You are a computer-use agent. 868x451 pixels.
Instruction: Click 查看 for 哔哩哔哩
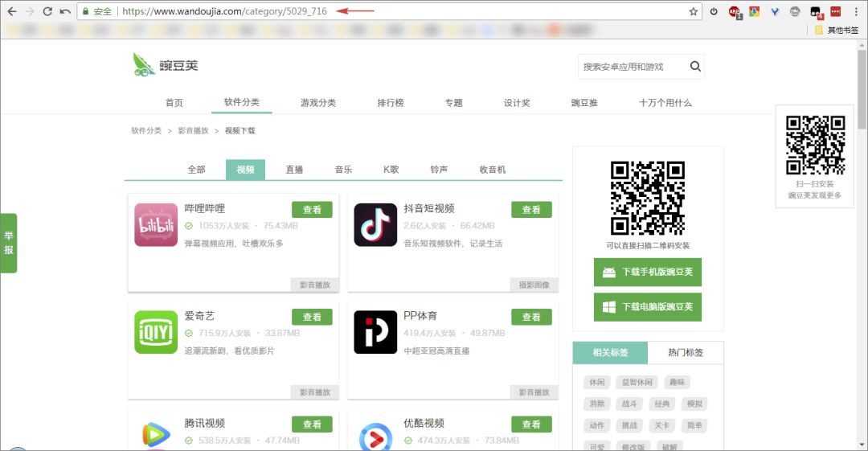coord(312,210)
